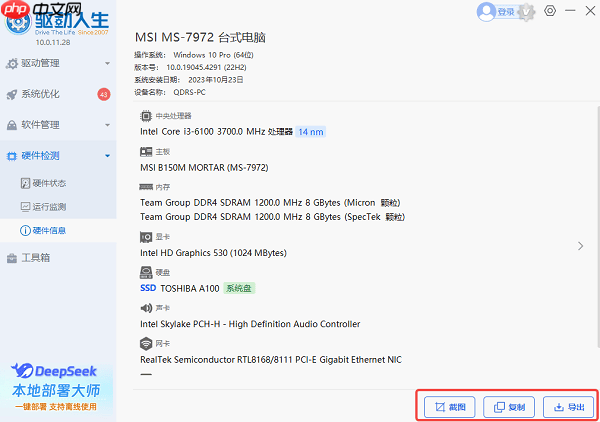
Task: Click the vertical scrollbar of hardware list
Action: pyautogui.click(x=598, y=226)
